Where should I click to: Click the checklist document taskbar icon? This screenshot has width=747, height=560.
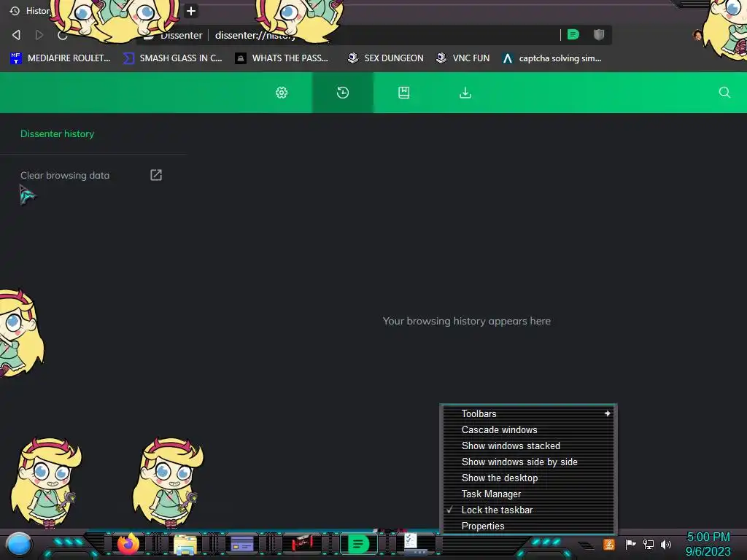point(411,542)
